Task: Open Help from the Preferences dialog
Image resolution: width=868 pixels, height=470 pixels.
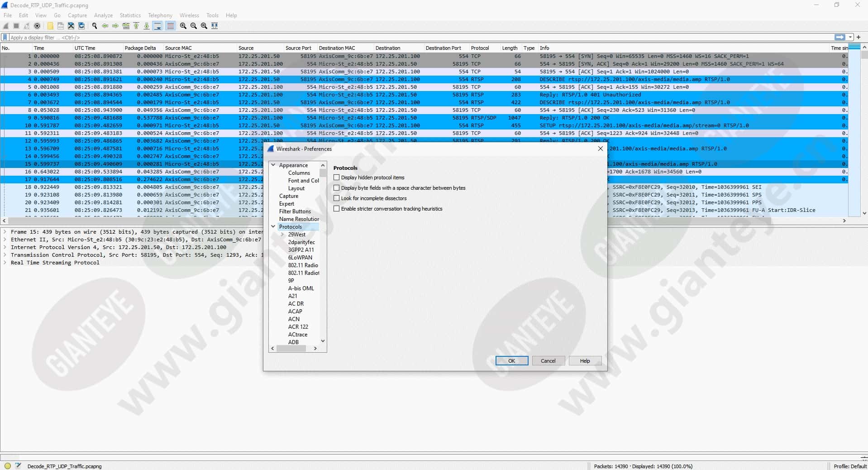Action: point(585,361)
